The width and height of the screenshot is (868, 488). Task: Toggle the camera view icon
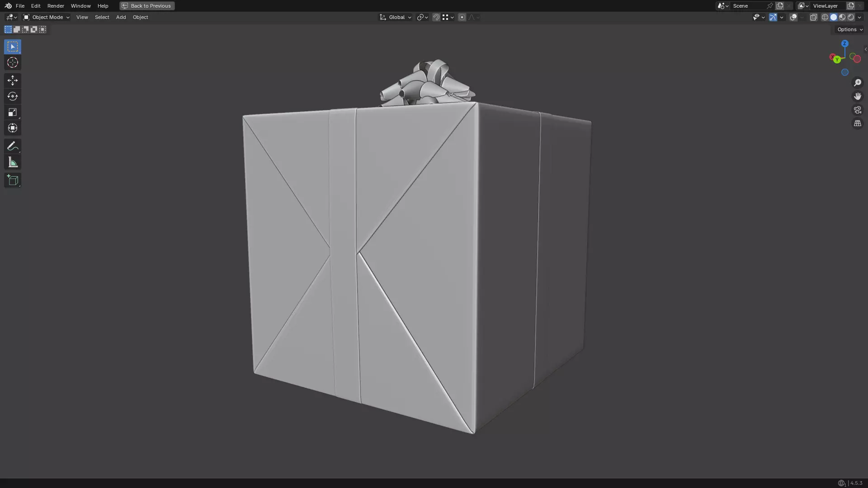tap(858, 110)
